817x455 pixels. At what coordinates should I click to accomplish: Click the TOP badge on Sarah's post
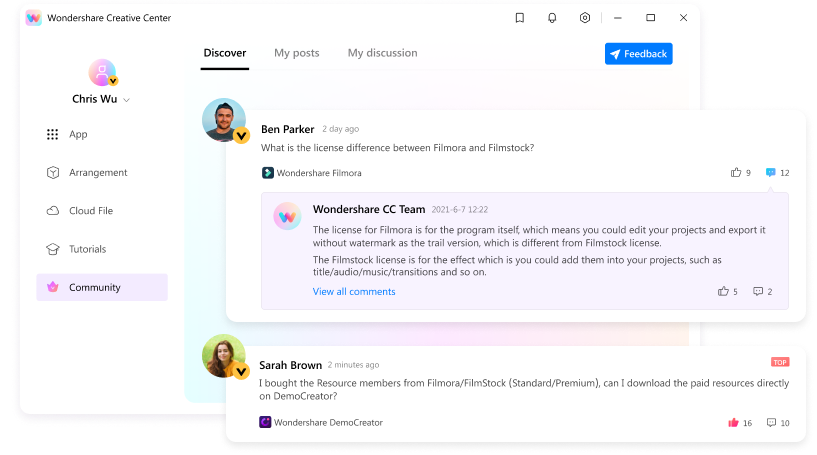tap(780, 362)
